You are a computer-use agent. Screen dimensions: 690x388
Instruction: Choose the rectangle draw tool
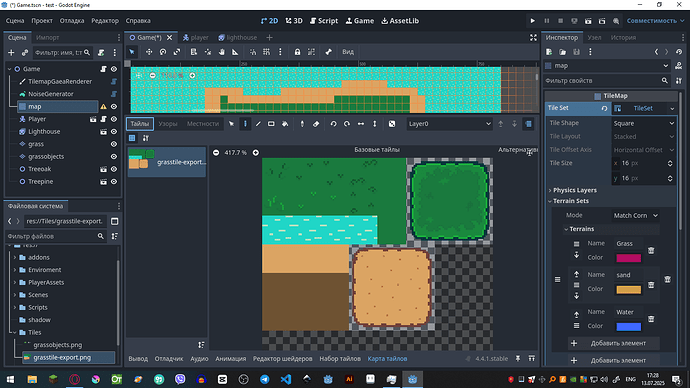pyautogui.click(x=271, y=124)
